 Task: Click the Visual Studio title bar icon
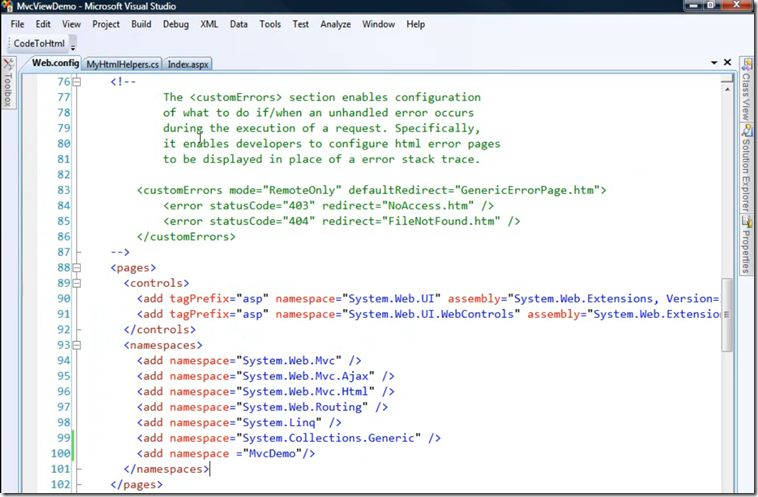pyautogui.click(x=7, y=6)
